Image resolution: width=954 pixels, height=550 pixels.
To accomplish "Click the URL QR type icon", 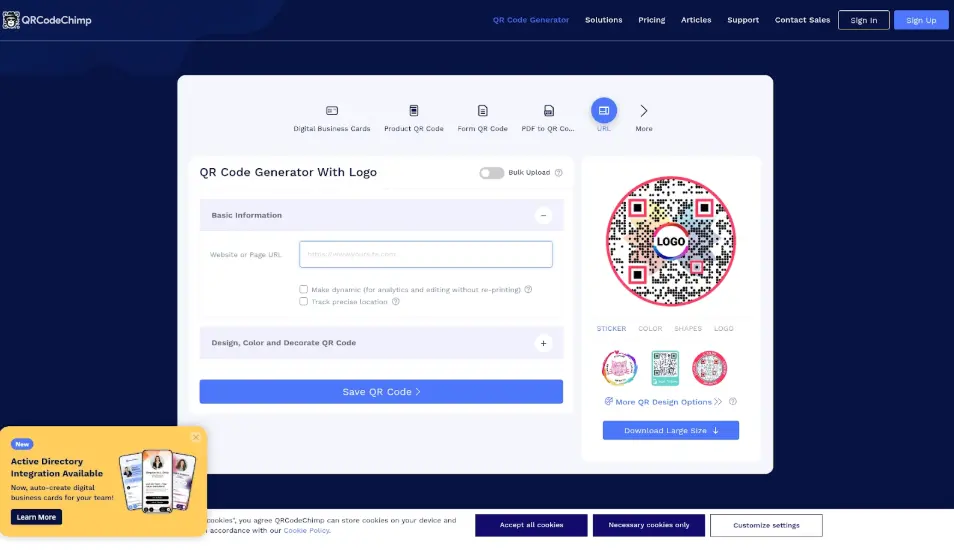I will [x=604, y=110].
